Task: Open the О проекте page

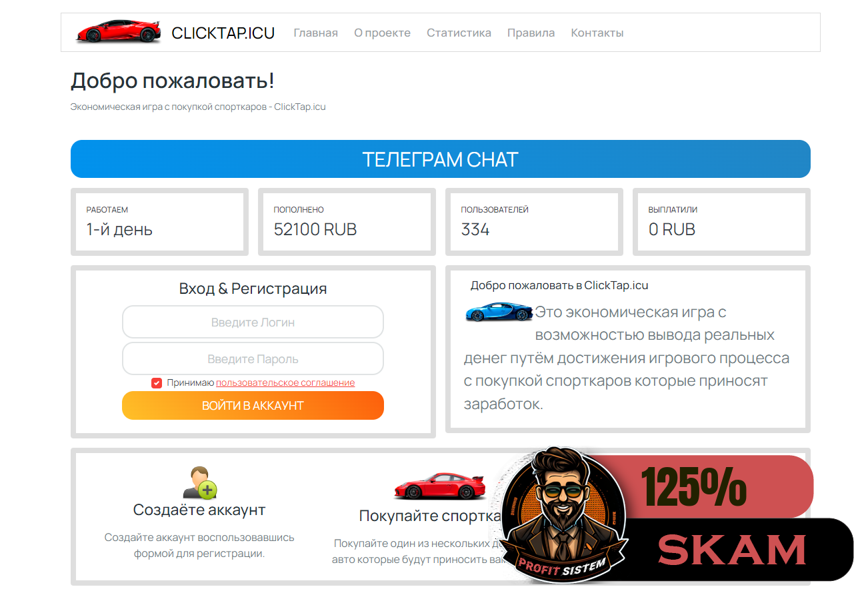Action: pyautogui.click(x=382, y=33)
